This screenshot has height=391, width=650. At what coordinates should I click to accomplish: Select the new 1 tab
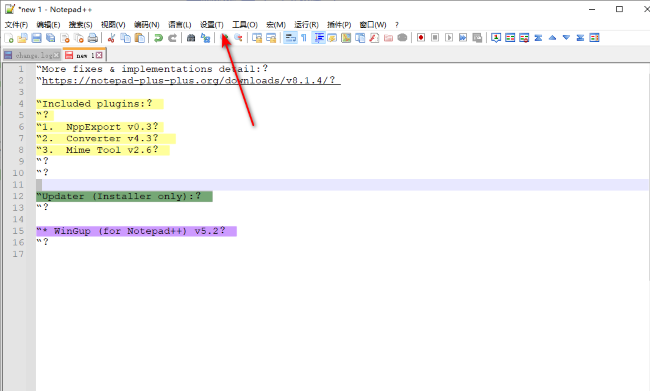(85, 55)
